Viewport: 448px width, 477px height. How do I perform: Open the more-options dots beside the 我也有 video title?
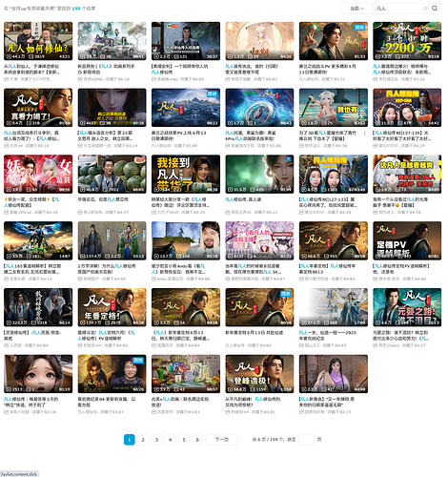tap(364, 133)
